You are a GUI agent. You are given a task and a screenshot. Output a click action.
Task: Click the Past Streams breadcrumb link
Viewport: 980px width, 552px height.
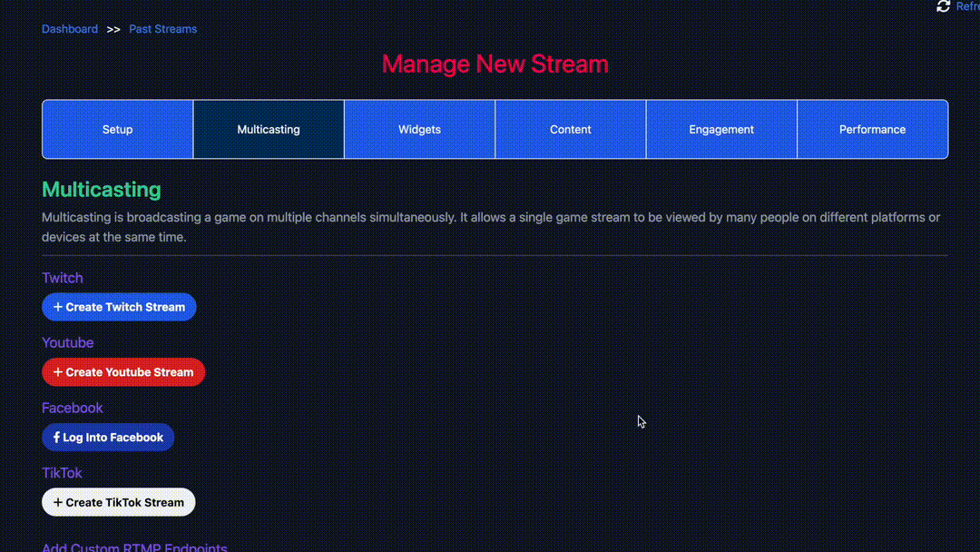pos(162,28)
